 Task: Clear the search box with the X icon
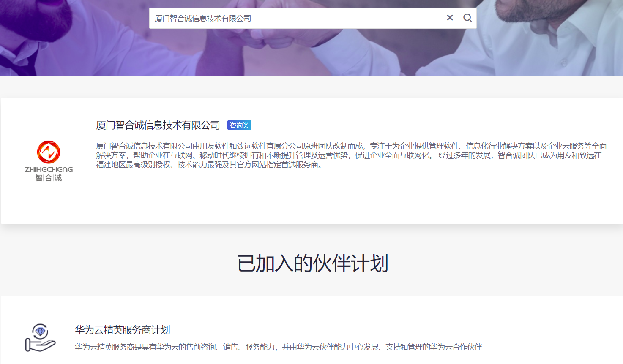coord(450,18)
